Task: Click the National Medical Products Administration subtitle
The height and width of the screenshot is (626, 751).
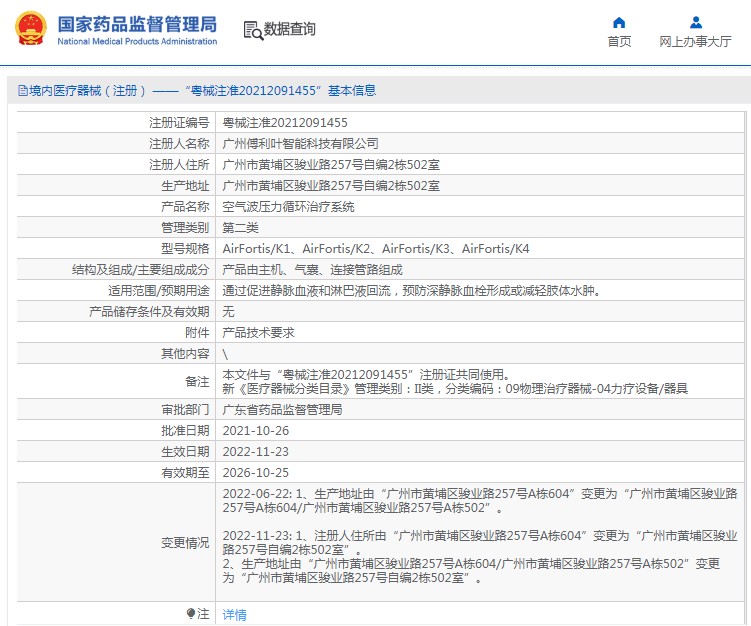Action: tap(137, 42)
